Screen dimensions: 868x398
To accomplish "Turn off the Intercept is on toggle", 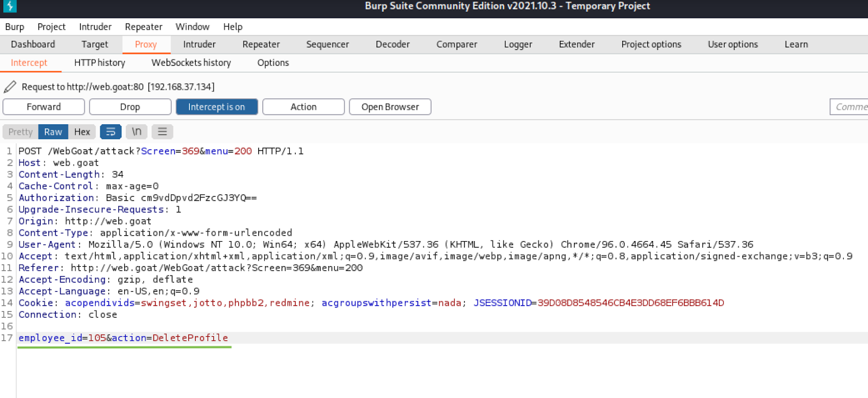I will click(x=216, y=107).
